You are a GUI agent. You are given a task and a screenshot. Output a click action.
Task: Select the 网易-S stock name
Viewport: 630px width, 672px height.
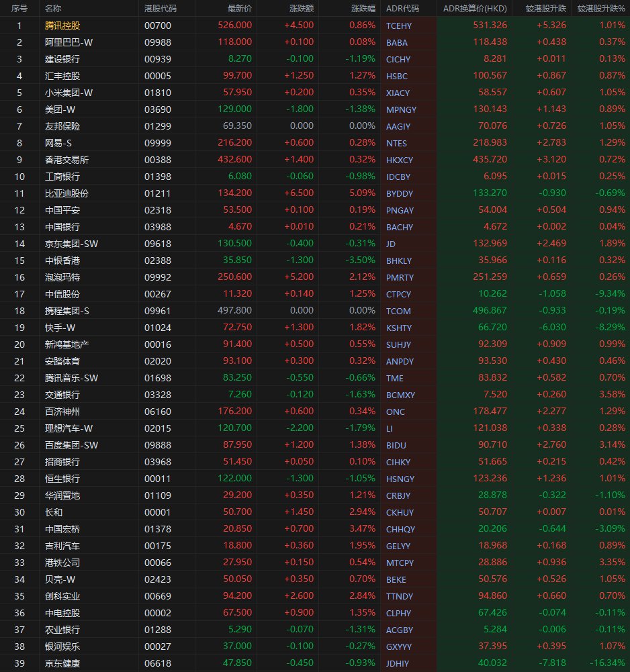tap(58, 143)
